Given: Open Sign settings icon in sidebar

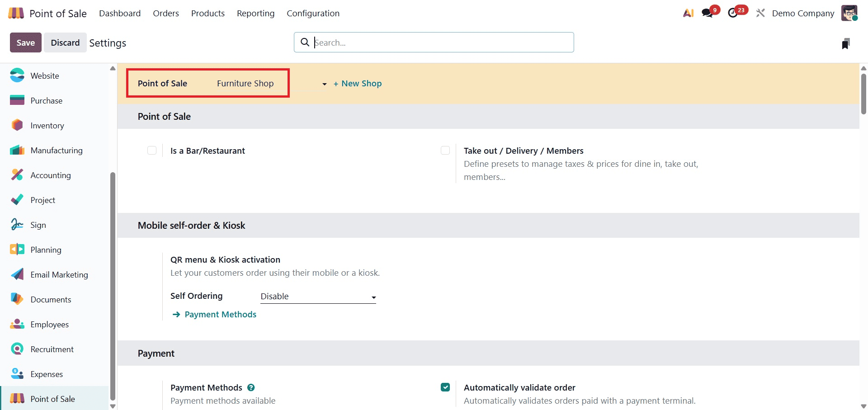Looking at the screenshot, I should [17, 225].
